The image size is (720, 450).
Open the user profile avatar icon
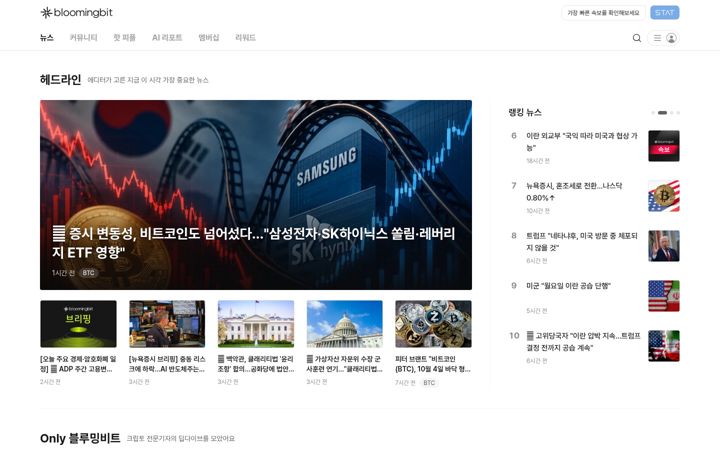tap(671, 38)
